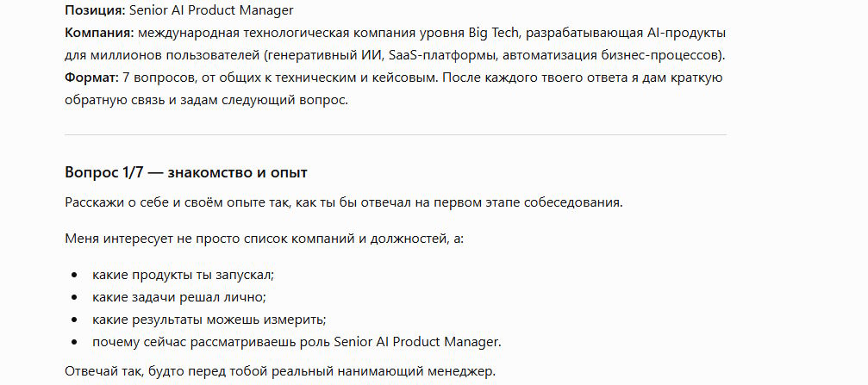Click the words 'Big Tech' in company description
The image size is (868, 385).
[495, 33]
